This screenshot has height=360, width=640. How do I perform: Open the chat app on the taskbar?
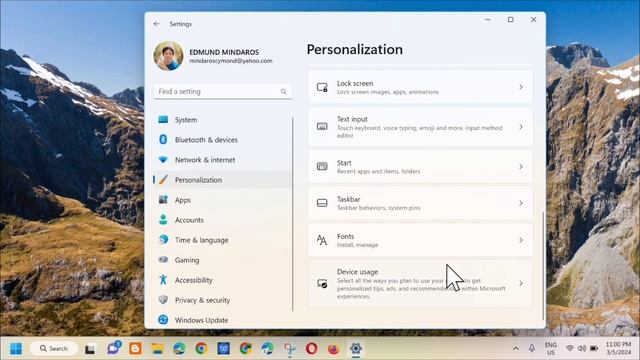click(x=113, y=348)
